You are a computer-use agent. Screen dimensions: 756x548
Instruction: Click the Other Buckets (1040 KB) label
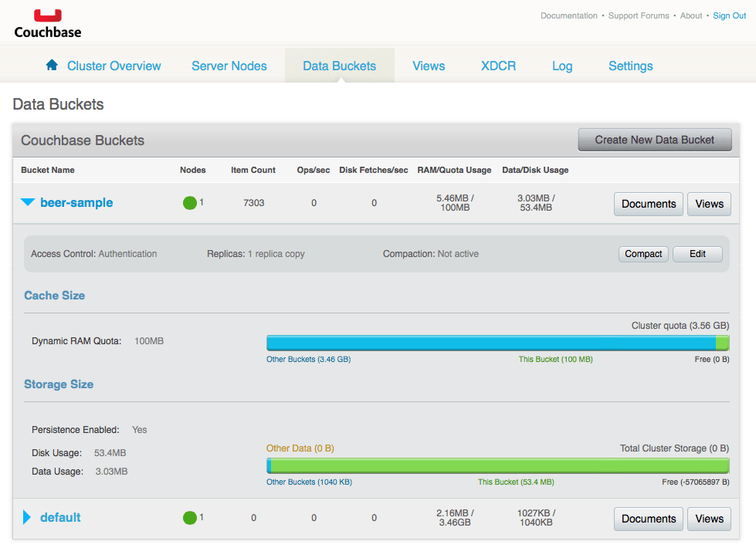[309, 482]
